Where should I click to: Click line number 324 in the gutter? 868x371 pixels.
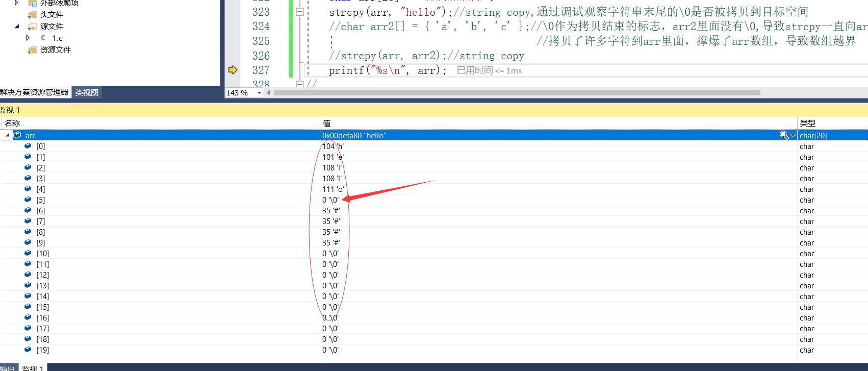click(261, 26)
